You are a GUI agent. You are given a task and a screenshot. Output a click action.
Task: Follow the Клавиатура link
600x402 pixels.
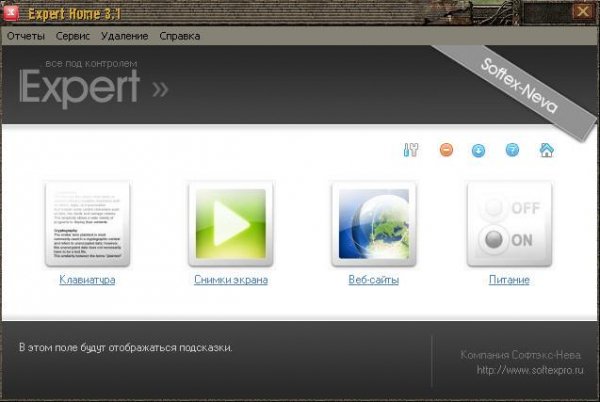tap(87, 280)
